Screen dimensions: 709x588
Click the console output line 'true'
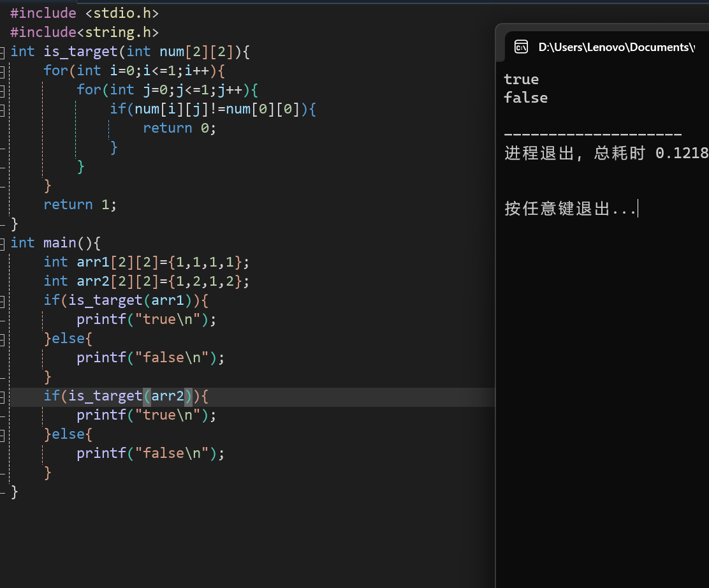pyautogui.click(x=521, y=79)
